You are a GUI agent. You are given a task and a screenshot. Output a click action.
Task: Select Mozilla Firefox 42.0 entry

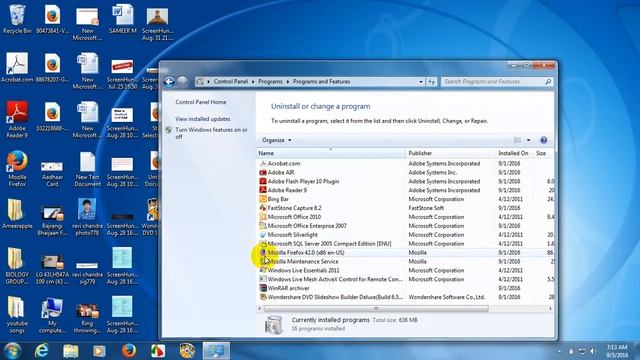(x=306, y=253)
